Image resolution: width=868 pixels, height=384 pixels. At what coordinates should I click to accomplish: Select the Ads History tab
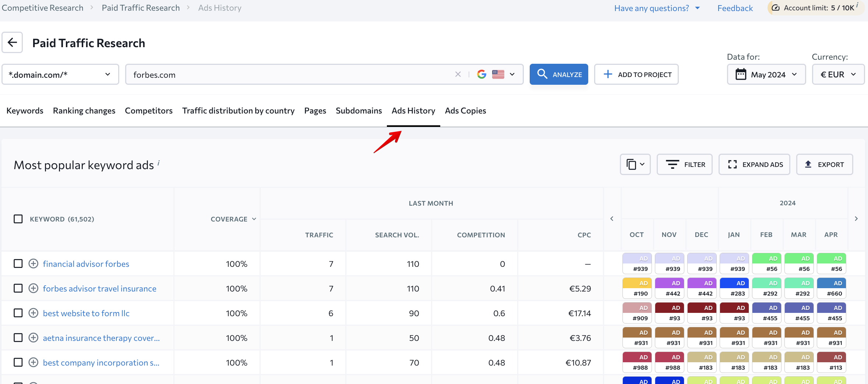click(413, 111)
